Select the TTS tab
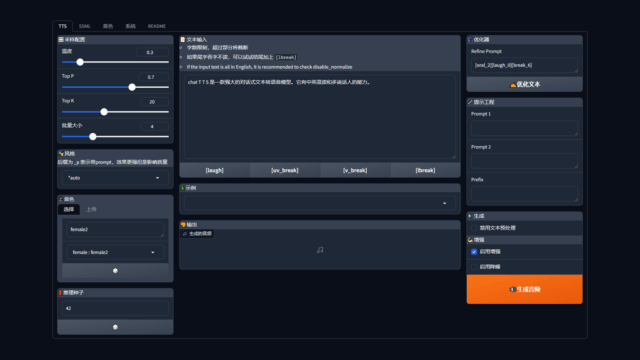Screen dimensions: 640x360 pos(62,26)
